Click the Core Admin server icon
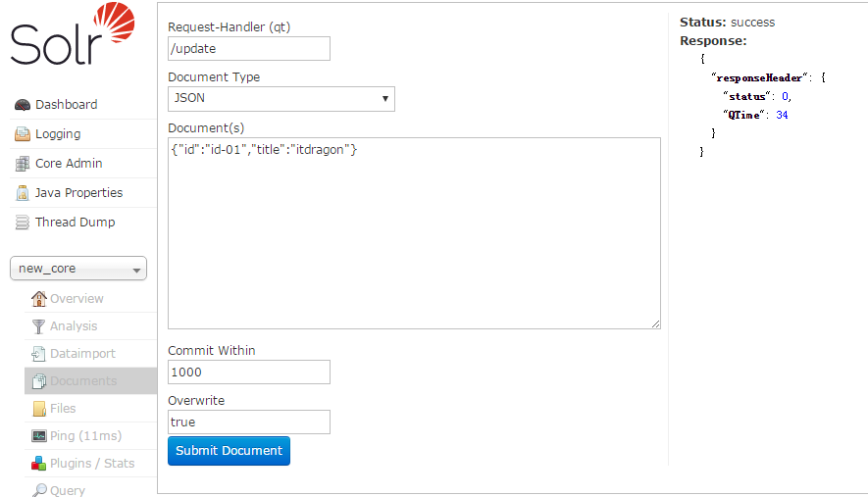868x497 pixels. pos(23,164)
